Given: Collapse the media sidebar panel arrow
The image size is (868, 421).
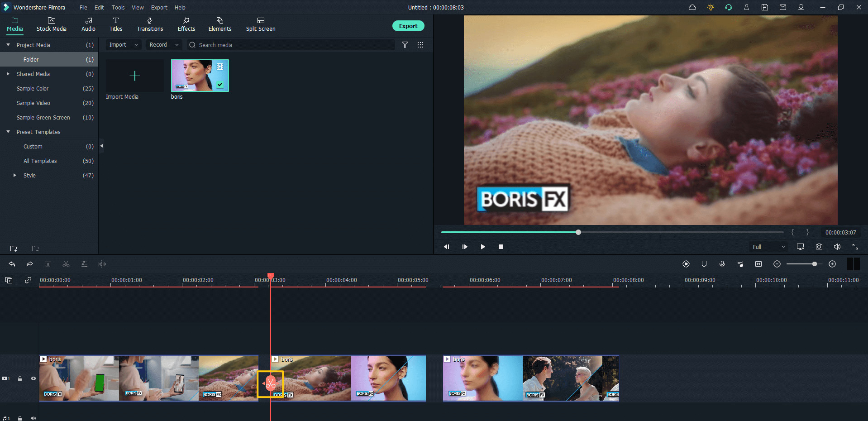Looking at the screenshot, I should (101, 146).
